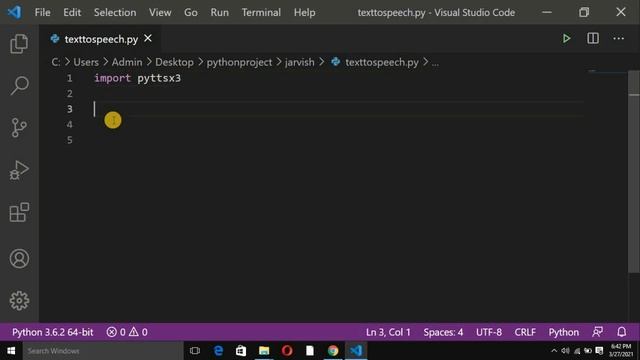Open the Edit menu

point(72,12)
